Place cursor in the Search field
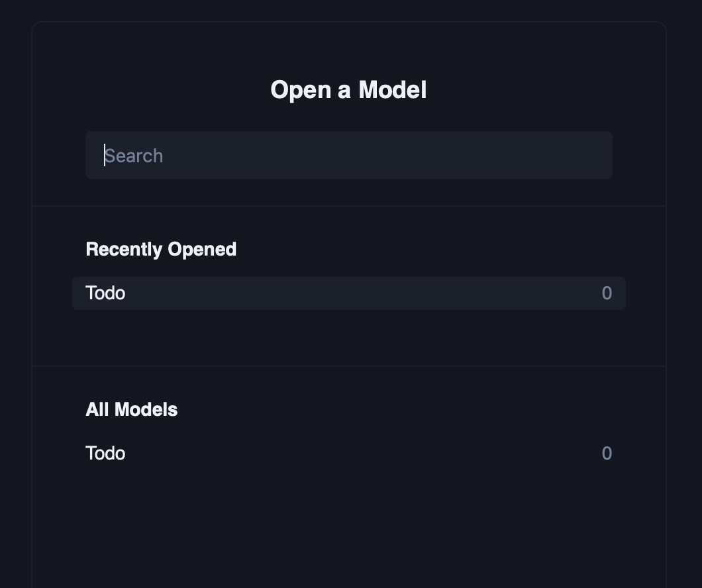702x588 pixels. pyautogui.click(x=348, y=155)
